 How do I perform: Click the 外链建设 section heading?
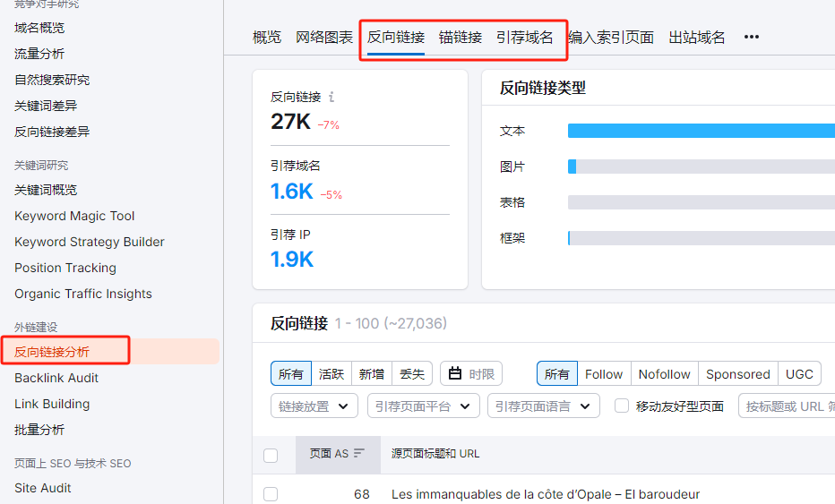pyautogui.click(x=36, y=328)
